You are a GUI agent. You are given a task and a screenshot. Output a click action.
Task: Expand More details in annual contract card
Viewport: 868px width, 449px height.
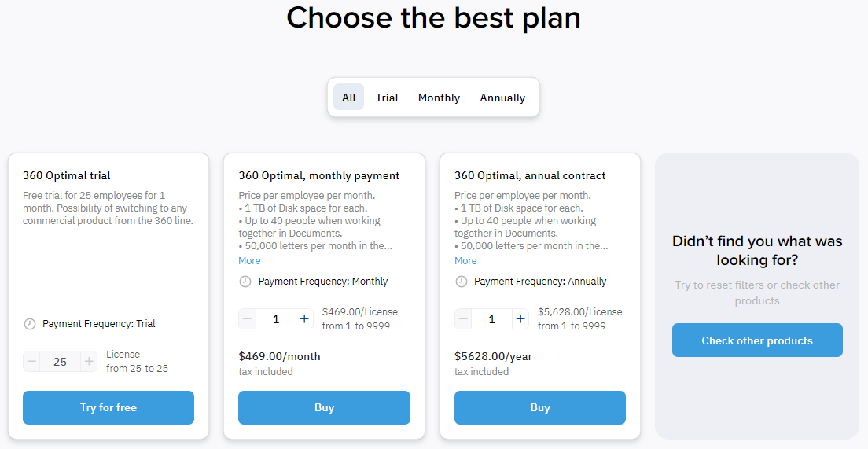(x=465, y=261)
